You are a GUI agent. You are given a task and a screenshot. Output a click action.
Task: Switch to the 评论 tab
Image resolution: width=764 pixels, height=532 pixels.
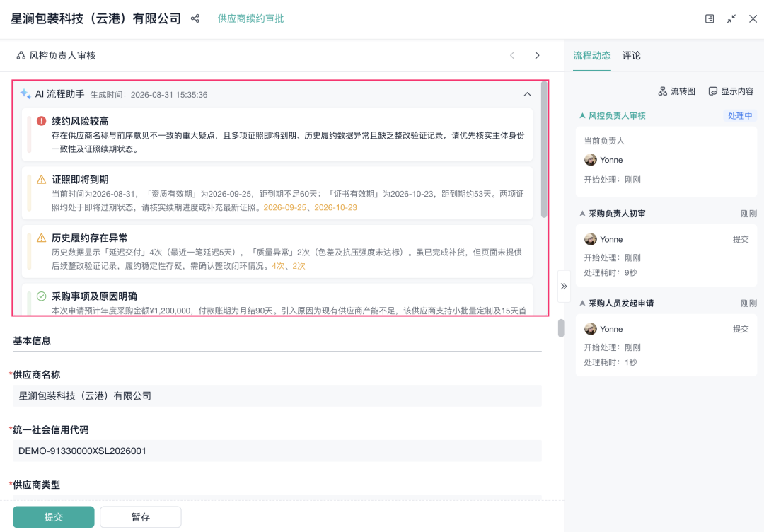[x=632, y=56]
